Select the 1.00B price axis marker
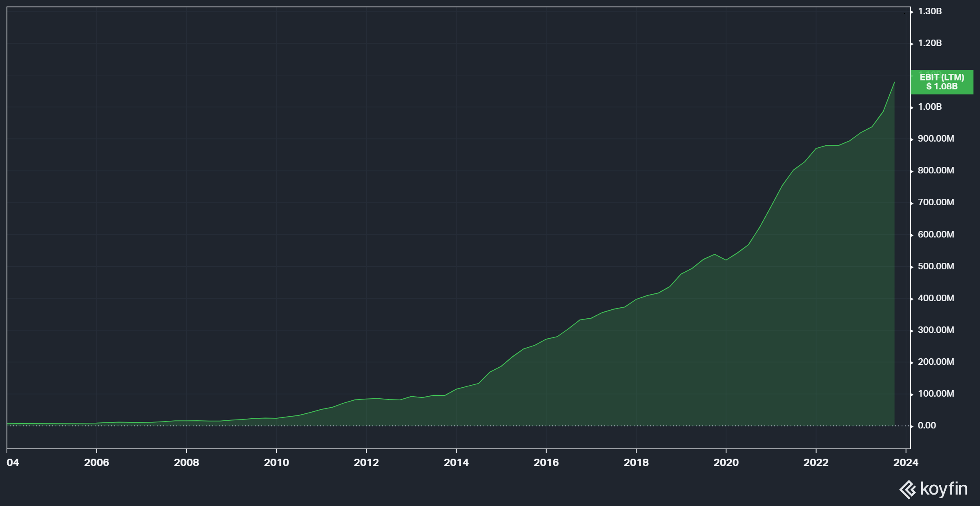The image size is (980, 506). [x=930, y=107]
